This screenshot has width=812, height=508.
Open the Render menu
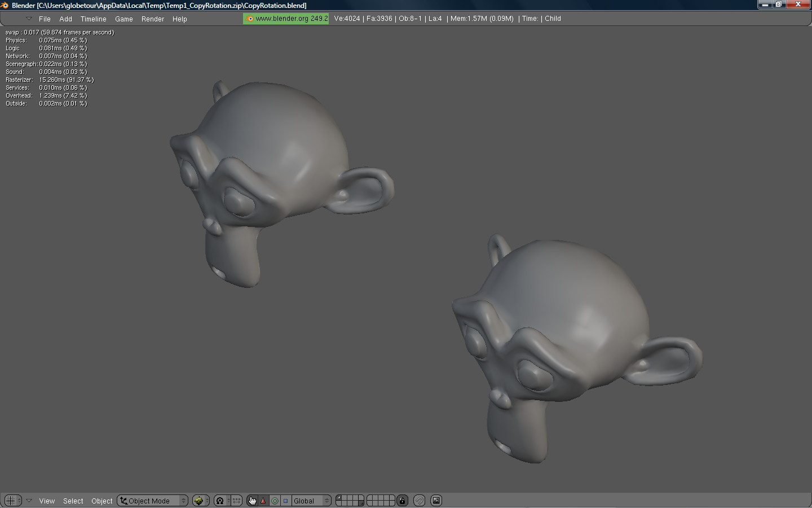point(152,19)
